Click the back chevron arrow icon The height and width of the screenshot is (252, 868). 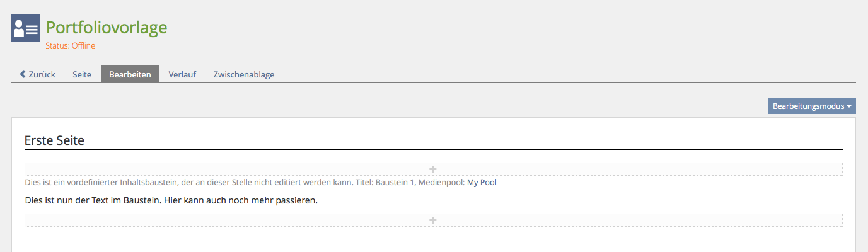(23, 74)
